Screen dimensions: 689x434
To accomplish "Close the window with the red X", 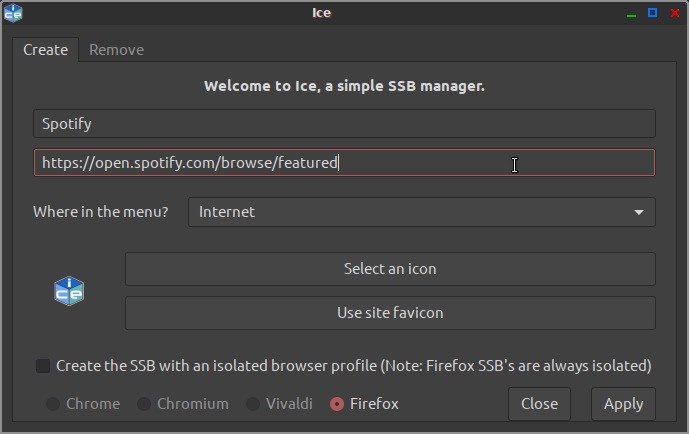I will [x=673, y=13].
